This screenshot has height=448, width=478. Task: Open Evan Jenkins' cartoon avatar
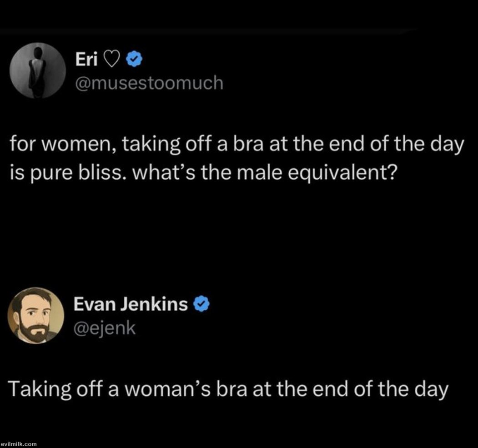coord(36,316)
